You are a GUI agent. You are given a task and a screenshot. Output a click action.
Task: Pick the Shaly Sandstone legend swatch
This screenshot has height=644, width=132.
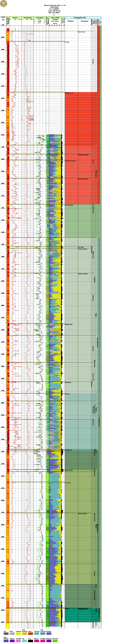pyautogui.click(x=24, y=634)
